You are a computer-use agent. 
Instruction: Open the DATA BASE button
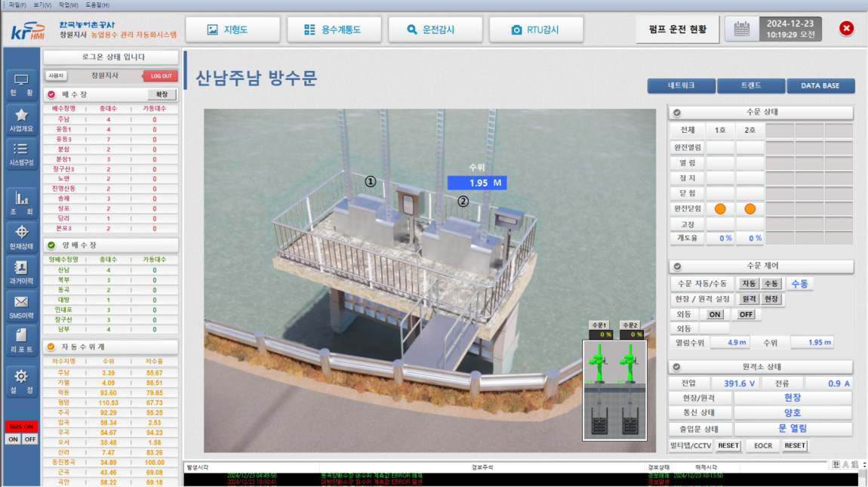coord(820,86)
